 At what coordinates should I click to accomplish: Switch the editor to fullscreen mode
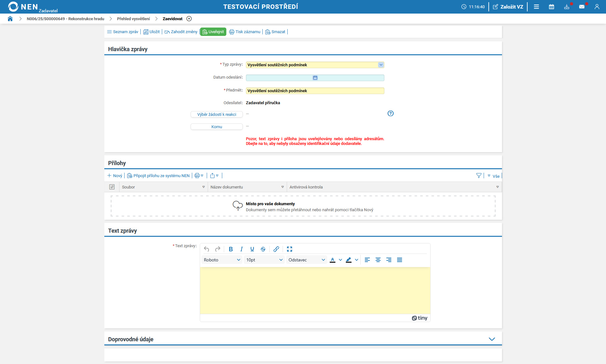point(289,249)
